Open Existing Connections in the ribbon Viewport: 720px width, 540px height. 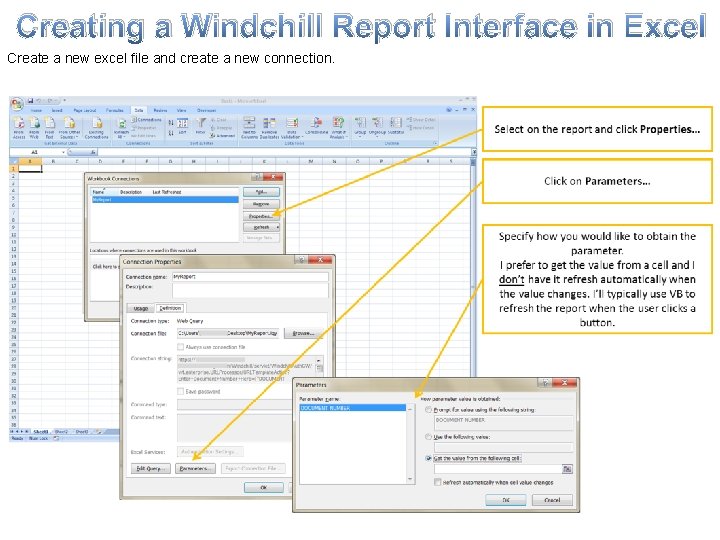click(x=96, y=128)
